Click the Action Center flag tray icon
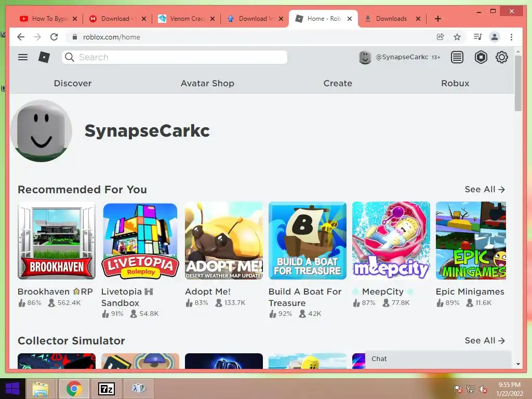Viewport: 532px width, 399px height. click(x=458, y=389)
